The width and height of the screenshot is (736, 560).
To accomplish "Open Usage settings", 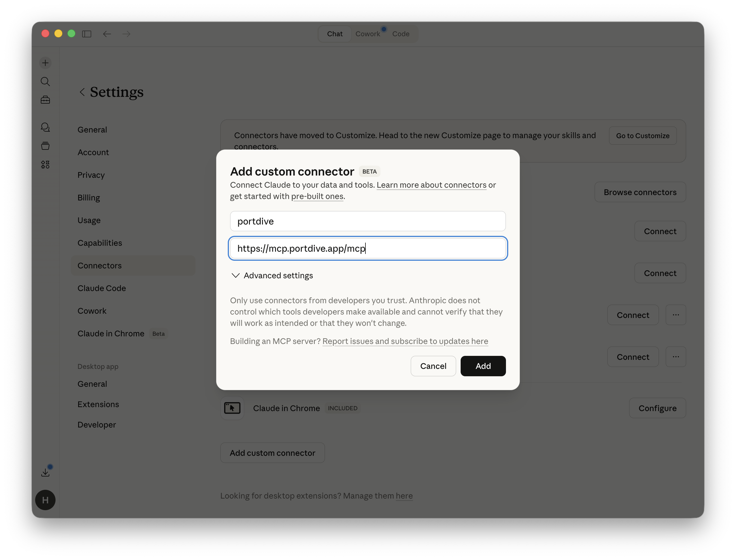I will pos(133,220).
